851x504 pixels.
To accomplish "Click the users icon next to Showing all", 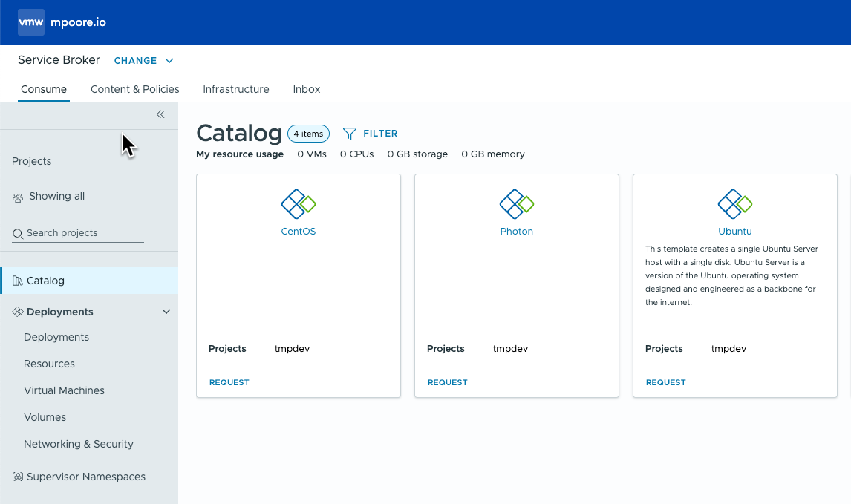I will [x=16, y=196].
